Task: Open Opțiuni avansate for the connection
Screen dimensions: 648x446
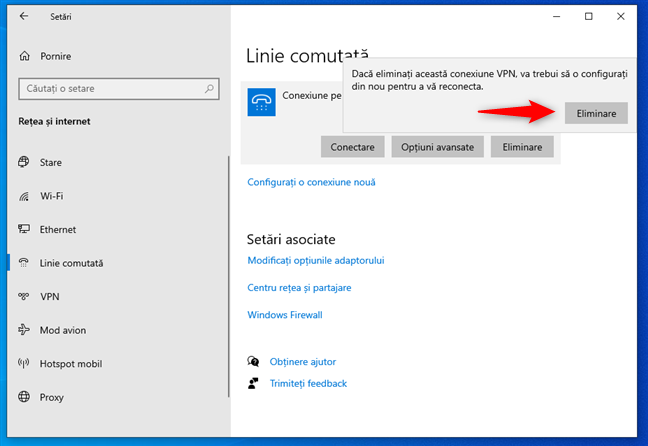Action: [x=438, y=147]
